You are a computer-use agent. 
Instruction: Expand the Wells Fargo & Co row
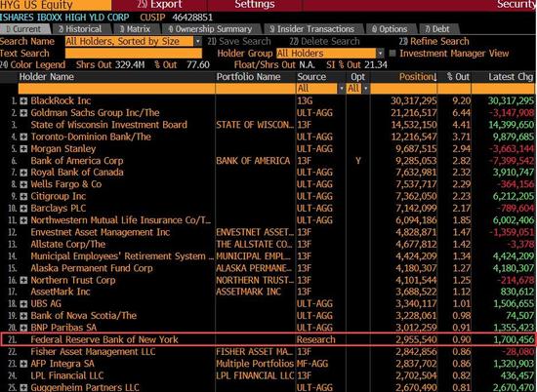click(x=23, y=184)
